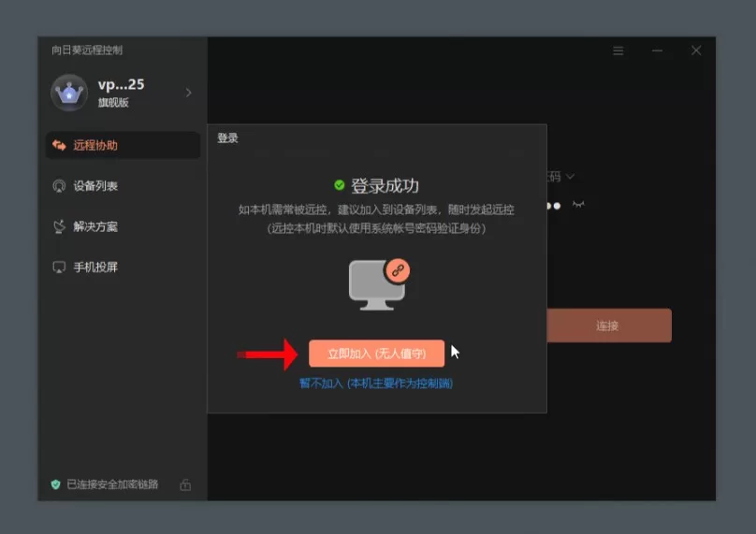Open 解决方案 in the sidebar
This screenshot has height=534, width=756.
click(x=123, y=226)
